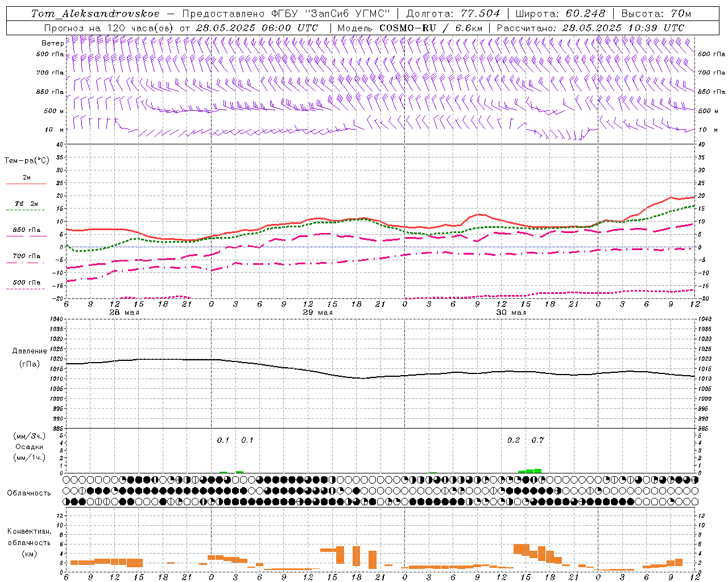Click the Осадки precipitation label
The height and width of the screenshot is (582, 728).
pos(29,447)
